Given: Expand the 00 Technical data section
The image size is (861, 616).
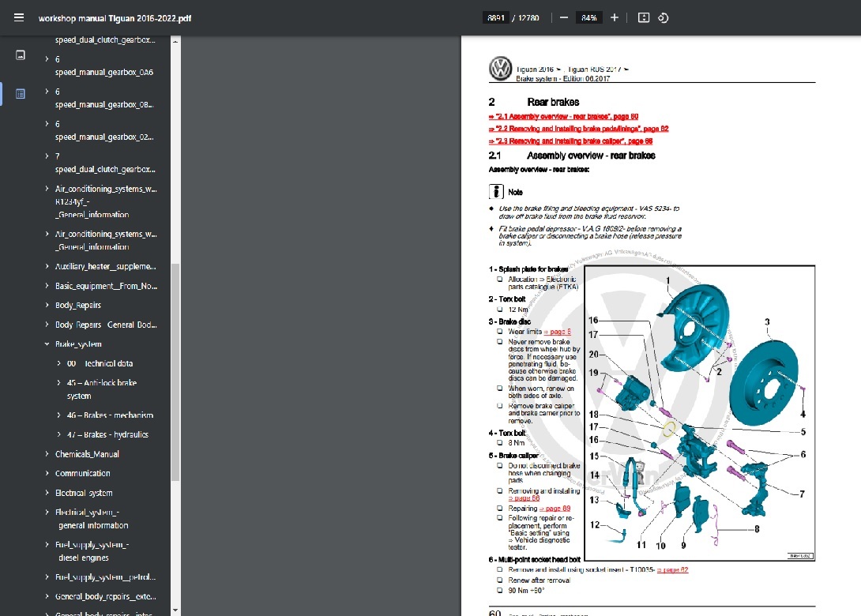Looking at the screenshot, I should click(x=58, y=363).
